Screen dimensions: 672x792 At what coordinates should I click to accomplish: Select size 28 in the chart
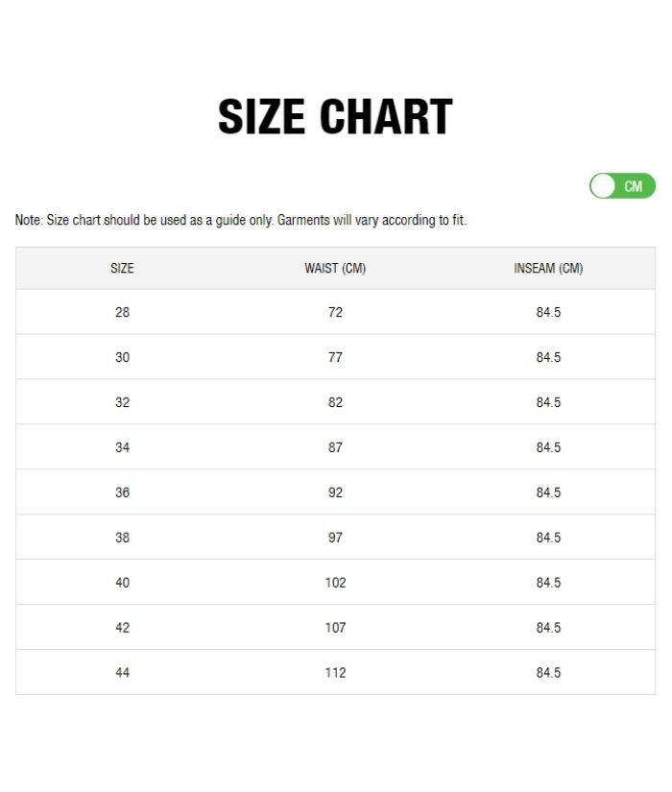tap(122, 312)
